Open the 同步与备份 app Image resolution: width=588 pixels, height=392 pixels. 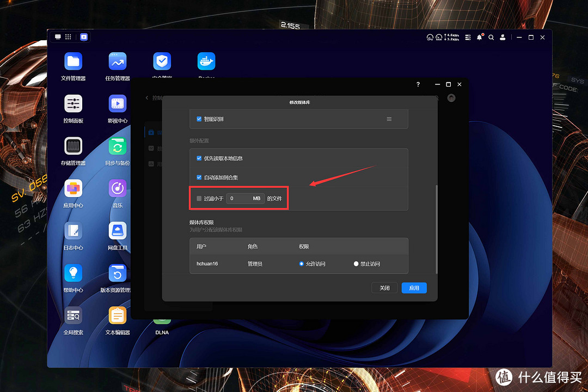coord(117,146)
